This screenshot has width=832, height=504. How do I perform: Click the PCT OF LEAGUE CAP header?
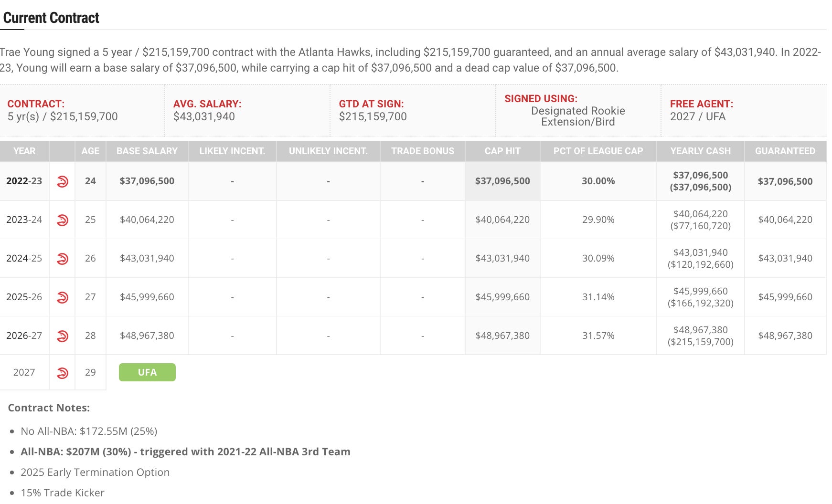tap(598, 151)
